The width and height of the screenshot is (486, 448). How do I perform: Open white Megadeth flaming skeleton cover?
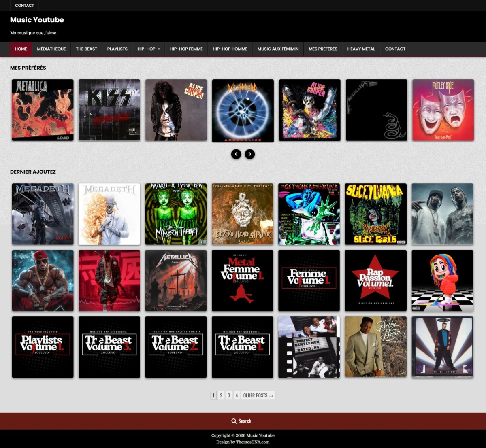click(x=109, y=214)
